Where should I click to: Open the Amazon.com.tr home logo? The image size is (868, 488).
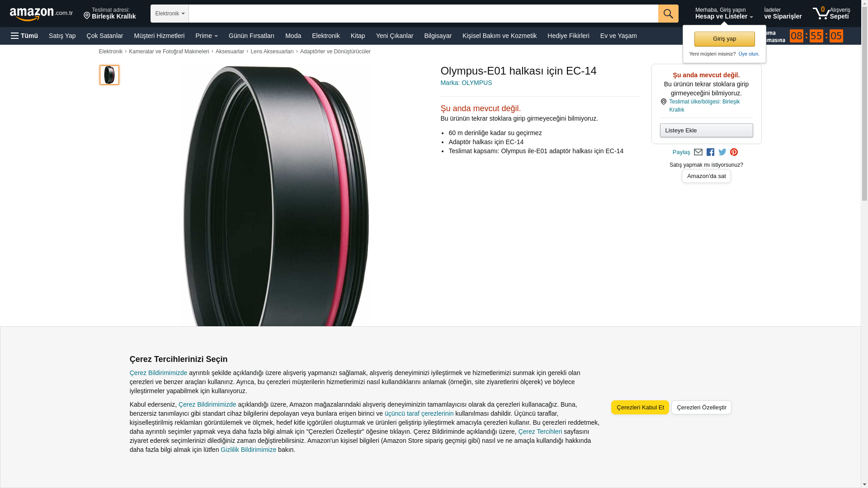click(41, 14)
